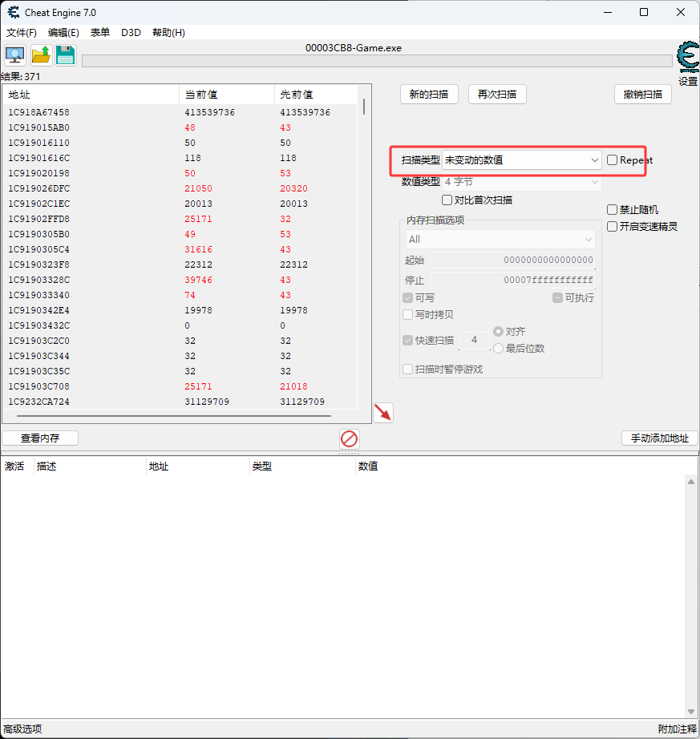This screenshot has width=700, height=739.
Task: Toggle 快速扫描 checkbox
Action: (x=408, y=341)
